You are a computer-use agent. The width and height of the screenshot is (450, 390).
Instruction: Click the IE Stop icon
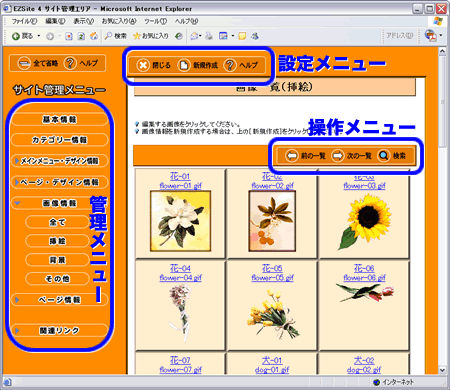[69, 36]
